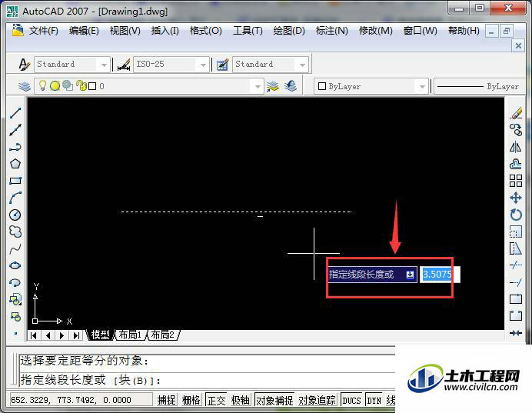
Task: Click the Text Style manager icon
Action: point(25,64)
